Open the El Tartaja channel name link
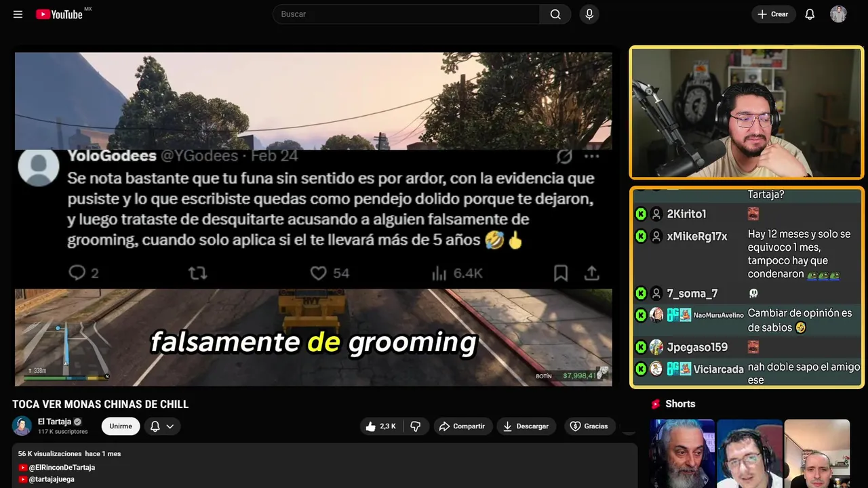The width and height of the screenshot is (868, 488). click(x=54, y=422)
